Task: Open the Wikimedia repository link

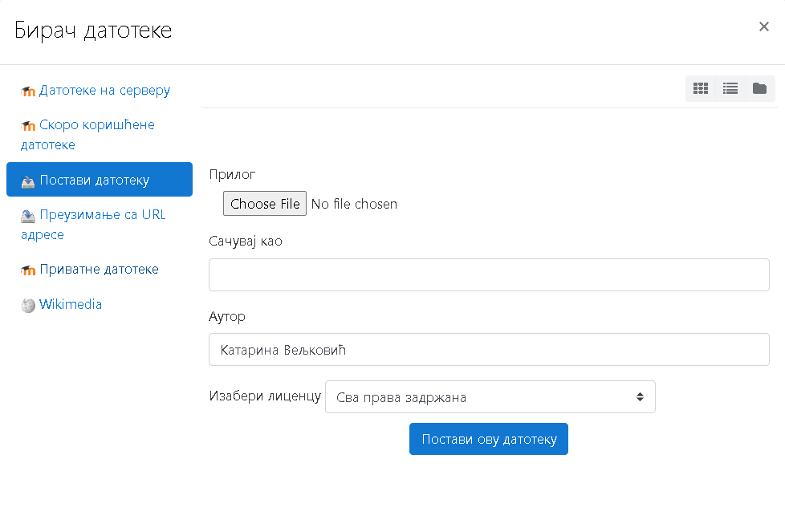Action: point(71,304)
